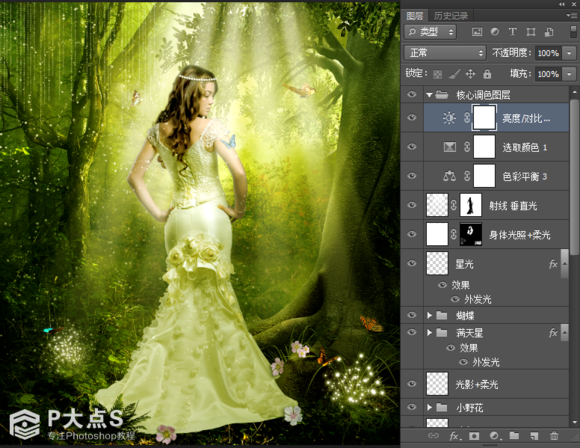
Task: Click the link layers icon at panel bottom
Action: pos(433,435)
